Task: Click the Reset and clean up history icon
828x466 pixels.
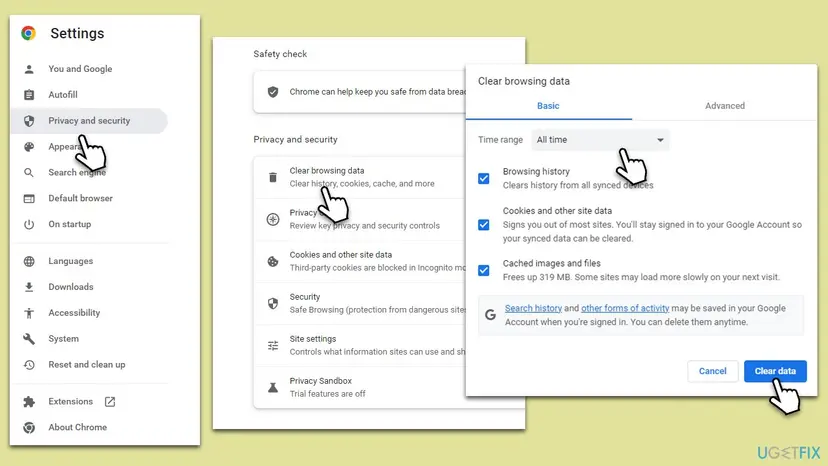Action: pyautogui.click(x=29, y=365)
